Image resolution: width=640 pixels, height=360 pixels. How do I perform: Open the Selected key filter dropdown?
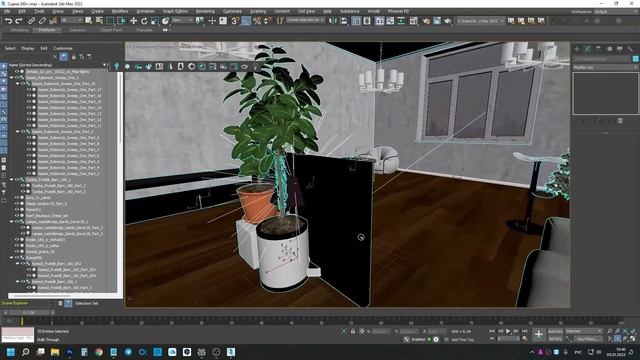584,331
